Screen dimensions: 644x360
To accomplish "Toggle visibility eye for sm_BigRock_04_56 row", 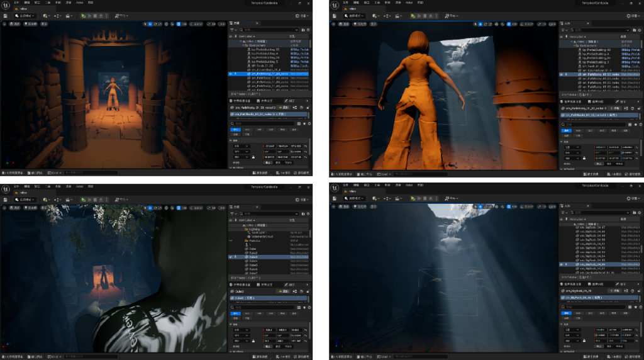I will click(x=562, y=264).
